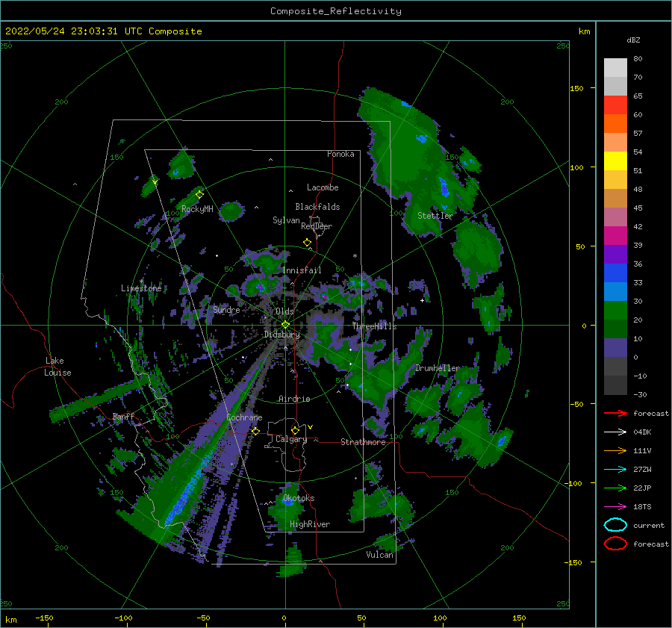The image size is (672, 628).
Task: Click the Blackfalds label
Action: pyautogui.click(x=317, y=207)
